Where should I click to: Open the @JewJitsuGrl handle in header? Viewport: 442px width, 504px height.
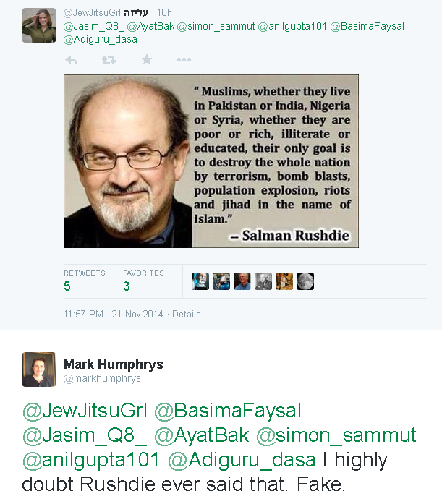click(92, 13)
